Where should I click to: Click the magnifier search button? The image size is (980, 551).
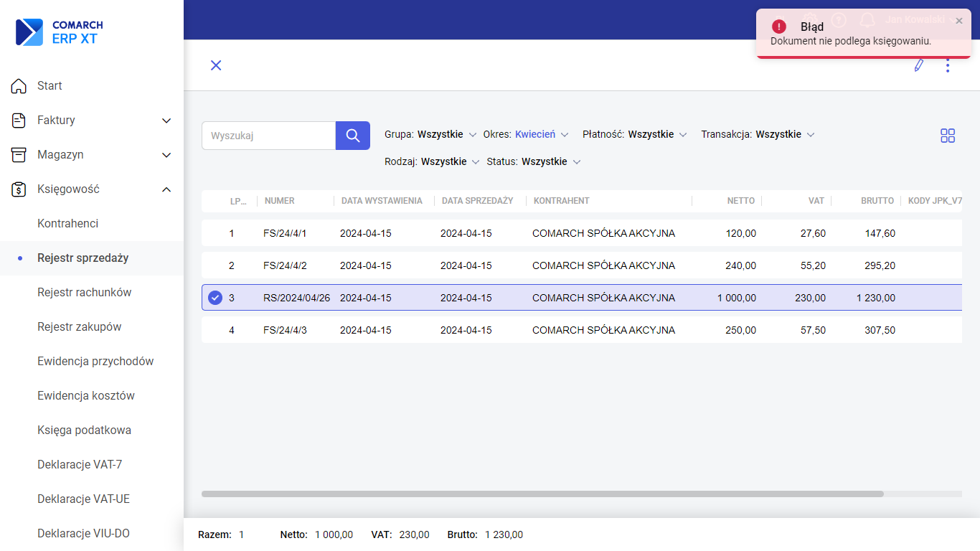[x=352, y=136]
